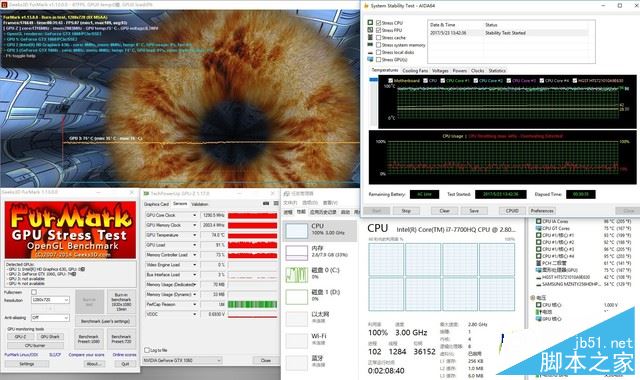Open the Memory Controller Load dropdown

tap(194, 255)
